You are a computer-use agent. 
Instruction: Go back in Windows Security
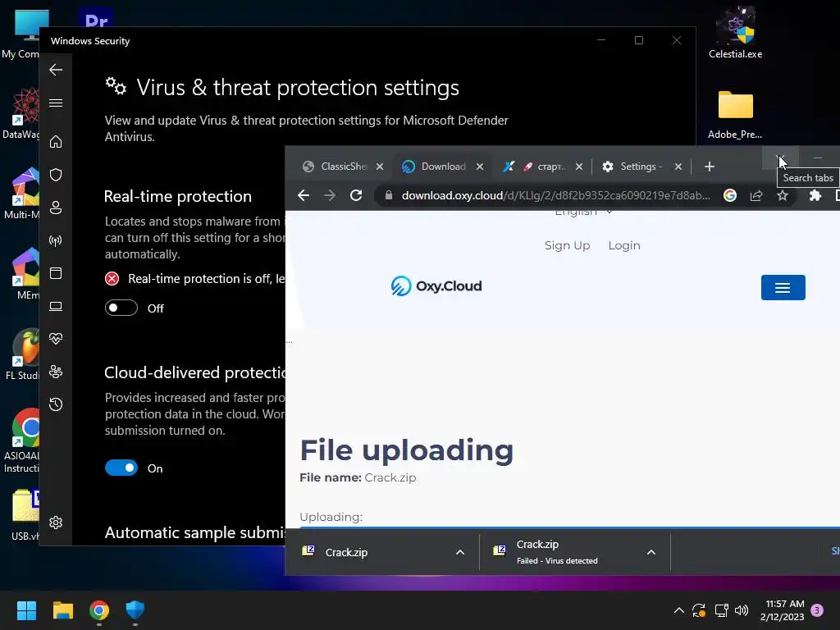point(56,70)
